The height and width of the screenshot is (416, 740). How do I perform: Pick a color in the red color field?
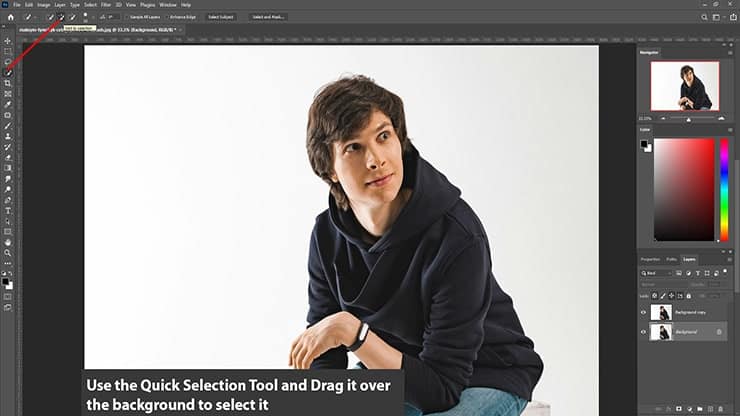tap(684, 190)
